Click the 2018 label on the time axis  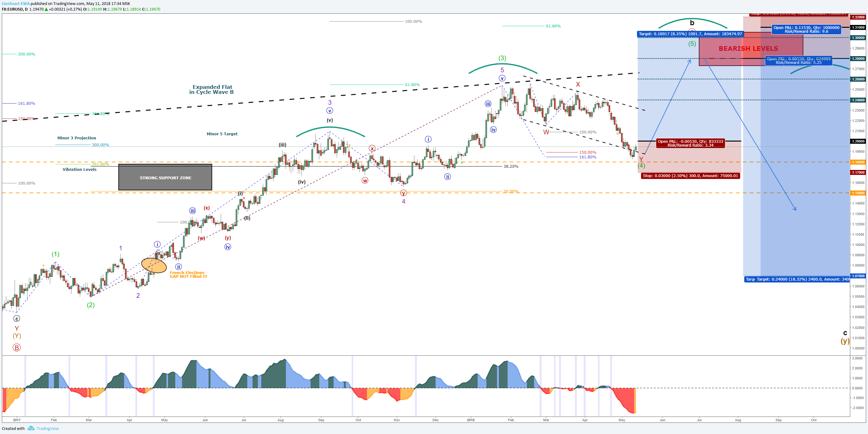[x=470, y=420]
